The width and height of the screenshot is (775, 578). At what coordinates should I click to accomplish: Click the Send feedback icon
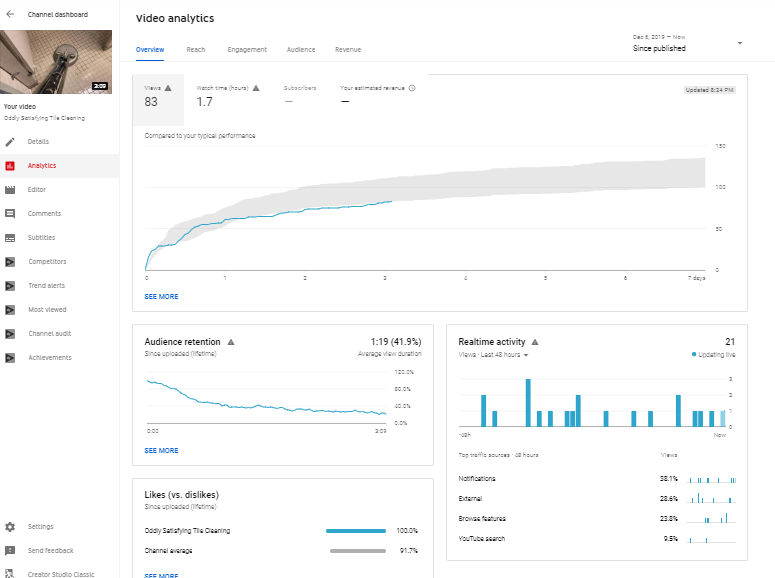click(x=10, y=551)
